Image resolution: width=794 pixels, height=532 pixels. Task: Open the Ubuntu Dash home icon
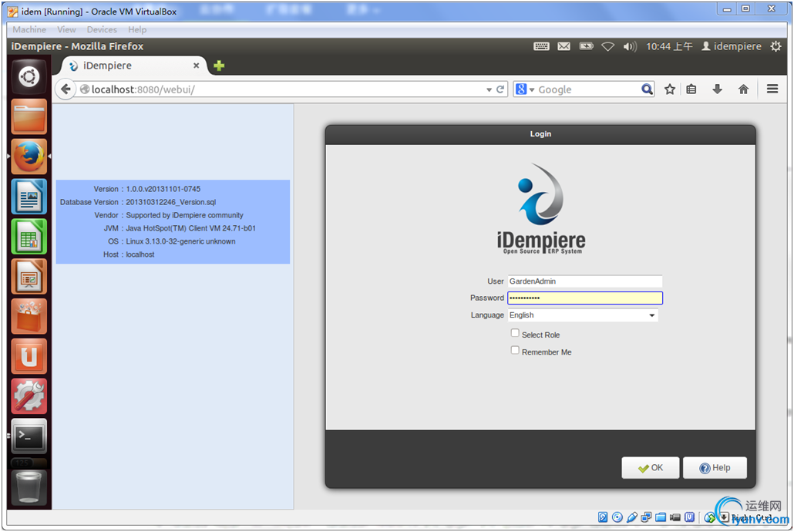click(29, 76)
